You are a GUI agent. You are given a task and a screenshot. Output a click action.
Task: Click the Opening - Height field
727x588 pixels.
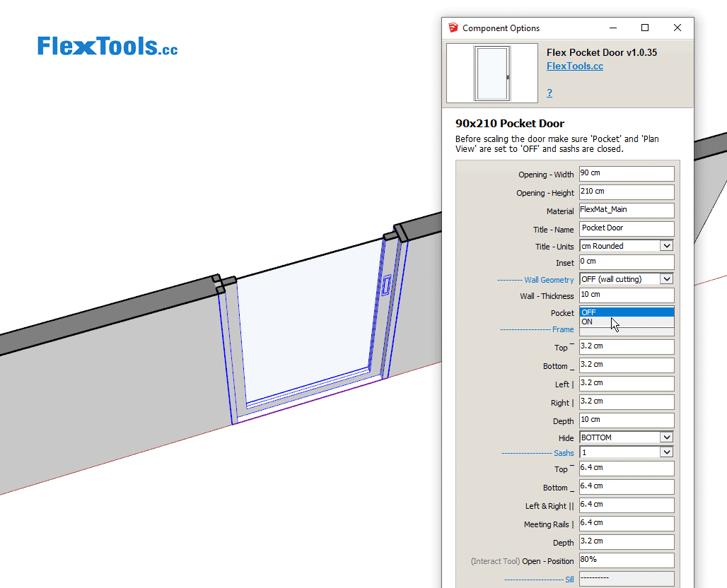[627, 192]
